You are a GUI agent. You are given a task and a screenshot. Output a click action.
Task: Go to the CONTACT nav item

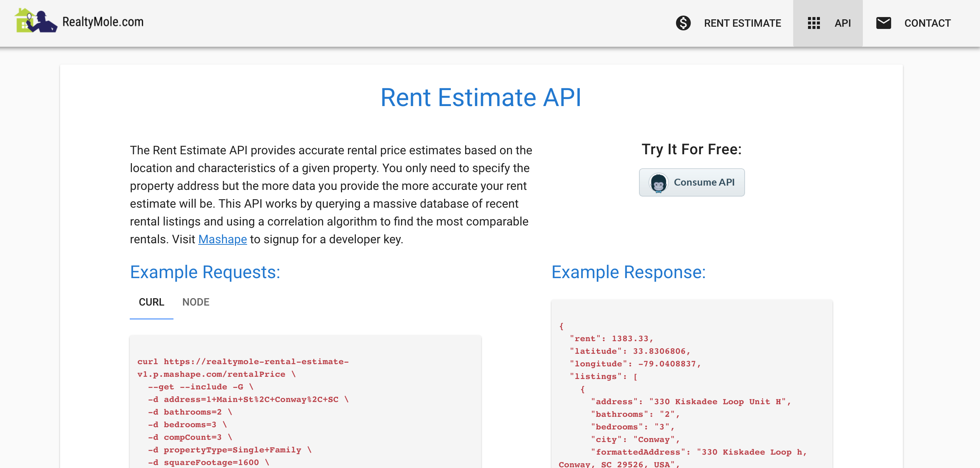[927, 23]
